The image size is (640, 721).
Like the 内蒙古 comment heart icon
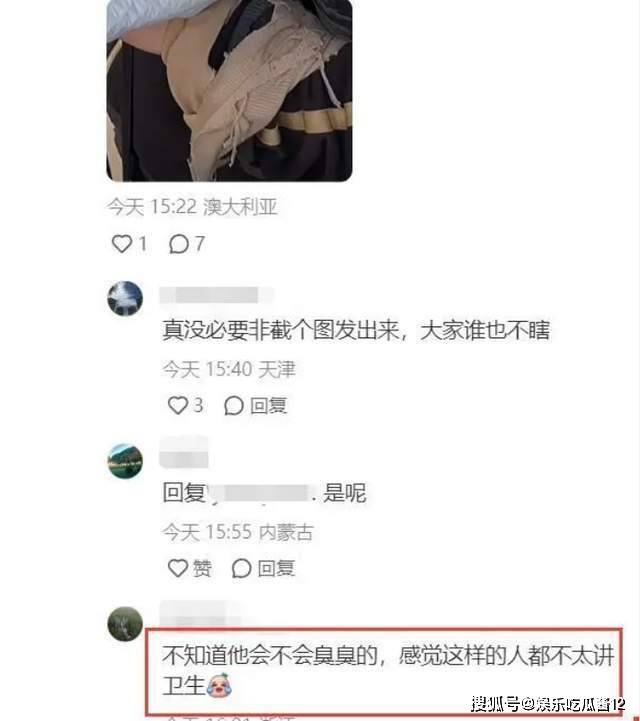[x=177, y=568]
